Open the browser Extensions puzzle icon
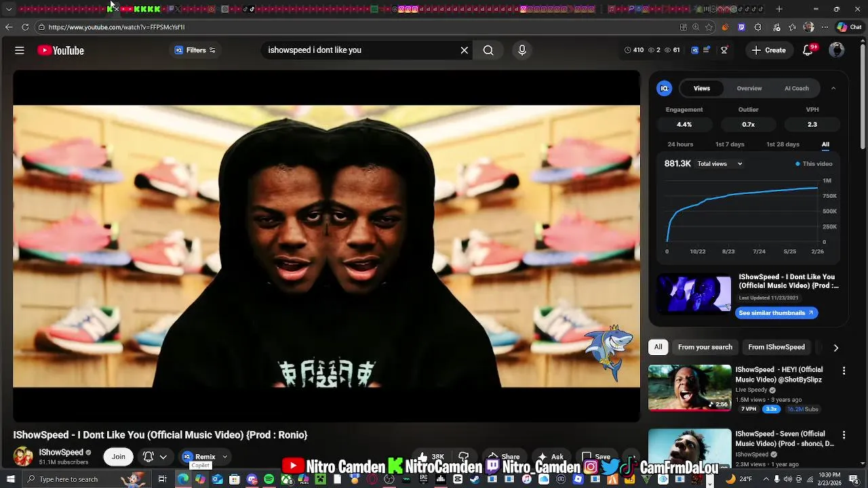868x488 pixels. coord(757,27)
